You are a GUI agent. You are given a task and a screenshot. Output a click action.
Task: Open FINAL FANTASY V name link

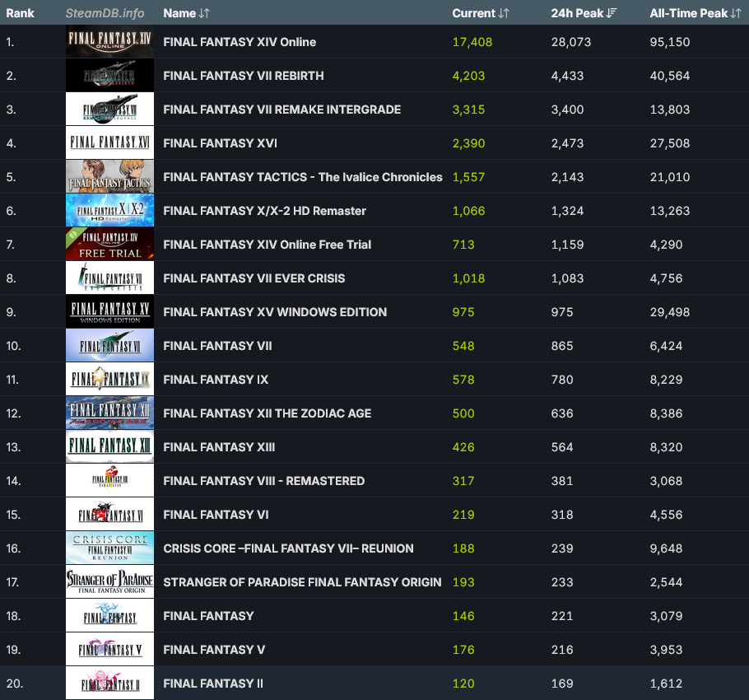[214, 650]
